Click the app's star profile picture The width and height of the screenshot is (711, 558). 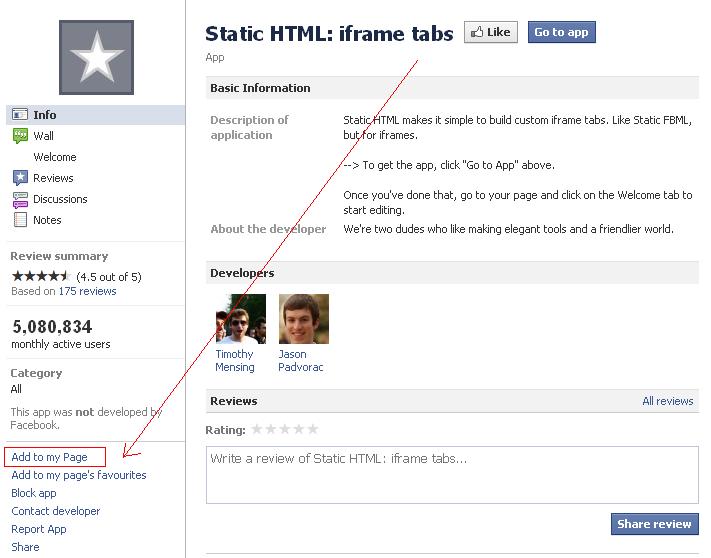pyautogui.click(x=97, y=58)
